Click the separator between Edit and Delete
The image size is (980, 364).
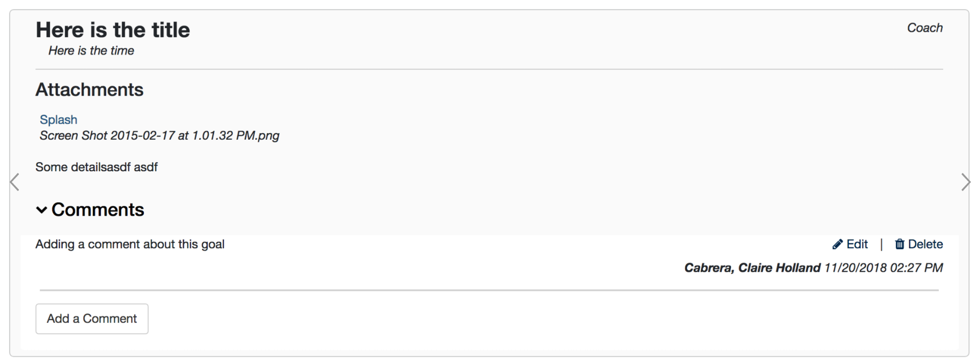coord(881,245)
